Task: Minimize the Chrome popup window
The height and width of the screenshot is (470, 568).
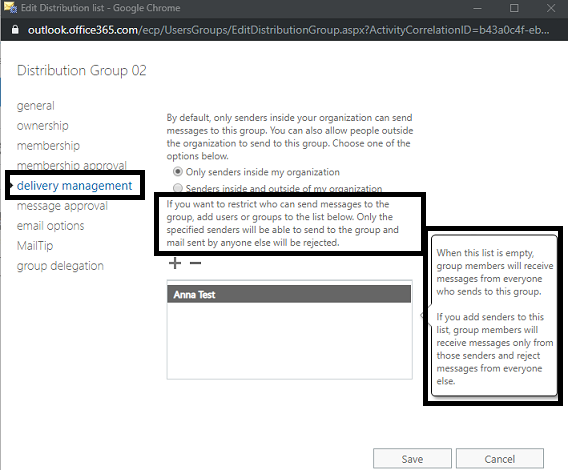Action: coord(477,8)
